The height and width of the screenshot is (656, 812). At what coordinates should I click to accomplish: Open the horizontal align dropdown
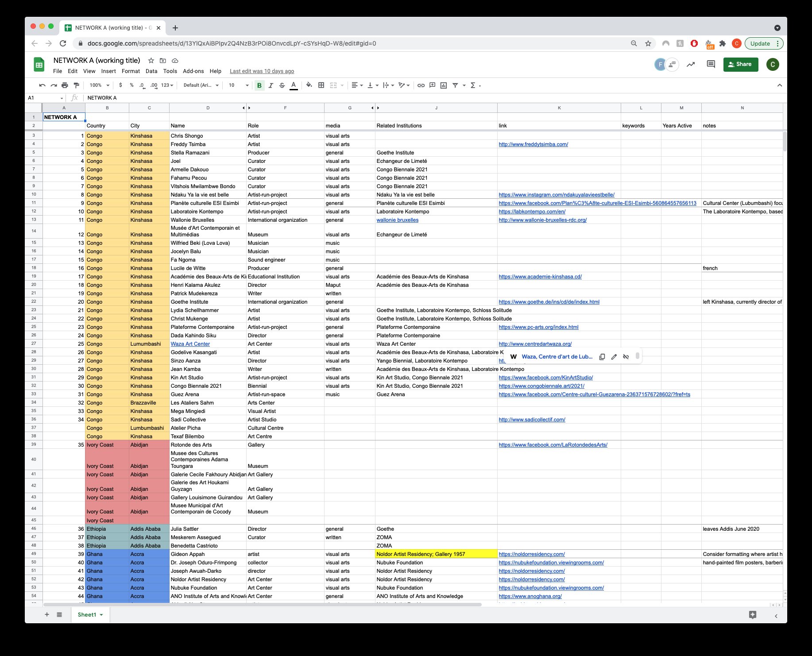[x=357, y=85]
